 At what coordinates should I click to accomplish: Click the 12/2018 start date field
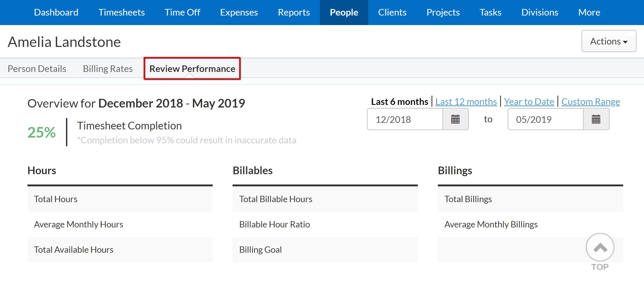tap(405, 119)
